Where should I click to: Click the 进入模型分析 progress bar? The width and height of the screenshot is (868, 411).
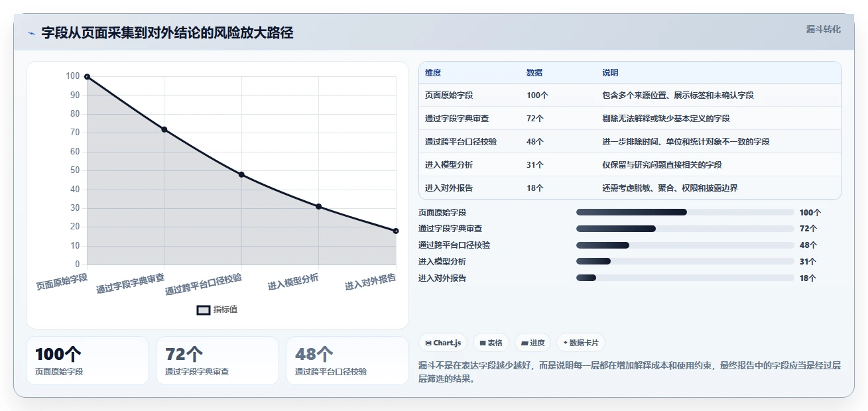(685, 262)
